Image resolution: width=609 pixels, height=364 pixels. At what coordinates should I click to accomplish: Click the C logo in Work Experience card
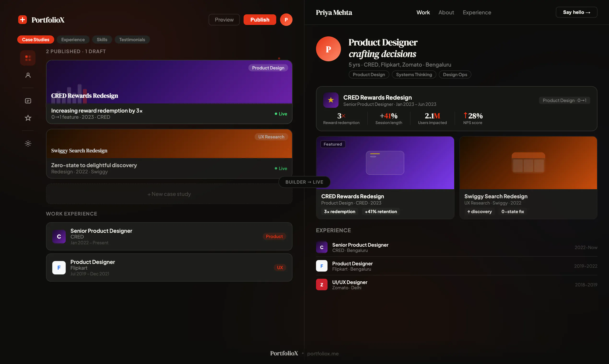tap(59, 236)
